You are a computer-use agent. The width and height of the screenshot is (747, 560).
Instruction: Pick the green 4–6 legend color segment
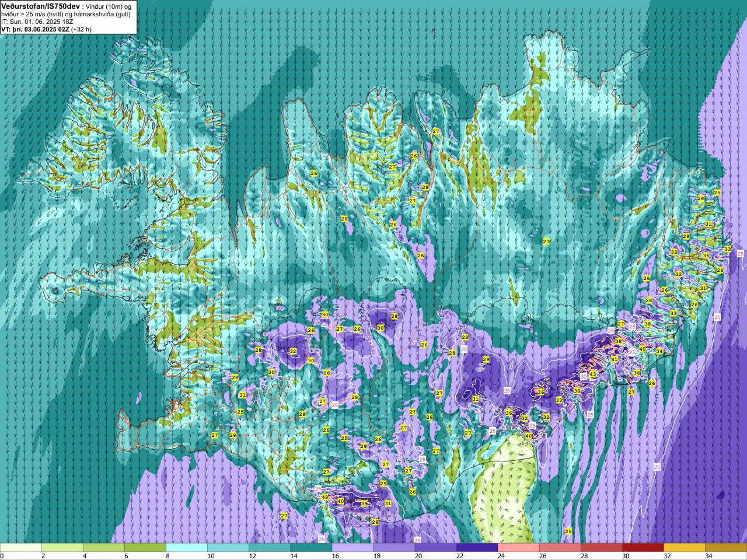[x=104, y=548]
